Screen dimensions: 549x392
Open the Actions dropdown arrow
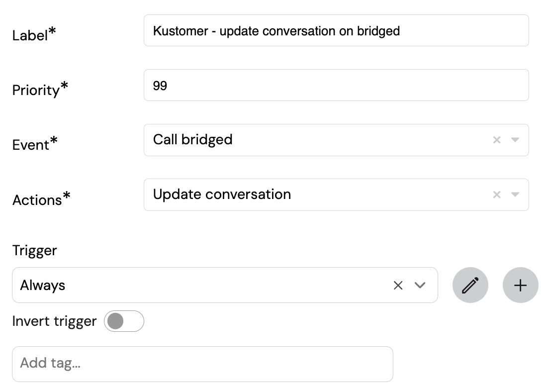click(x=515, y=195)
